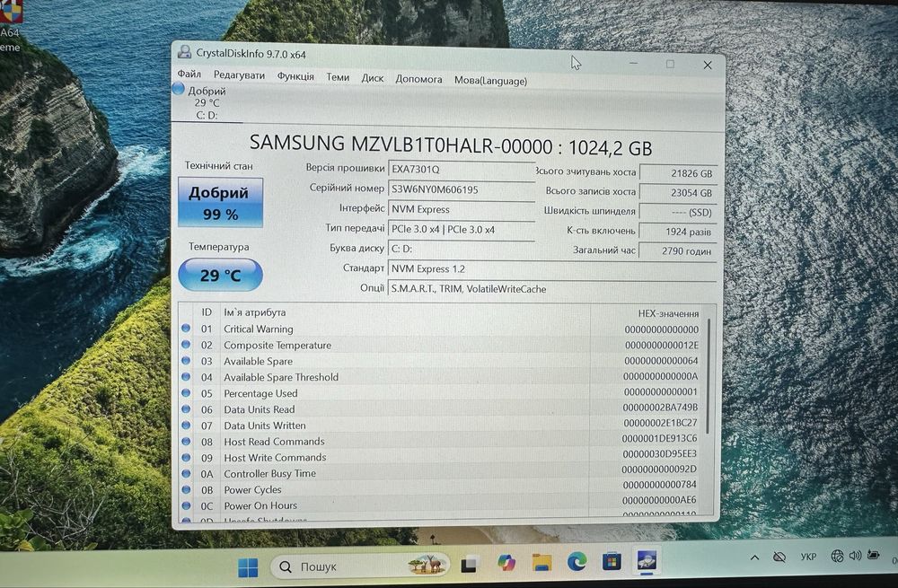Open Microsoft Store from the taskbar
Viewport: 898px width, 588px height.
pos(612,560)
